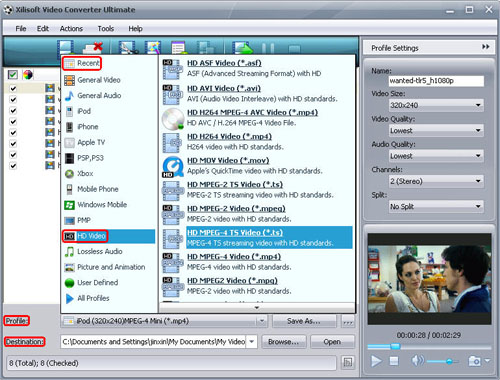Toggle the check-all checkbox in list header
This screenshot has height=380, width=500.
13,74
